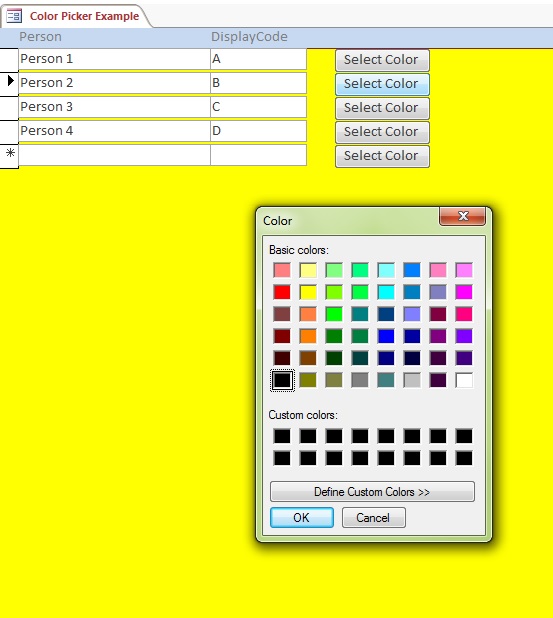Click DisplayCode field containing B
This screenshot has height=618, width=553.
[x=259, y=83]
